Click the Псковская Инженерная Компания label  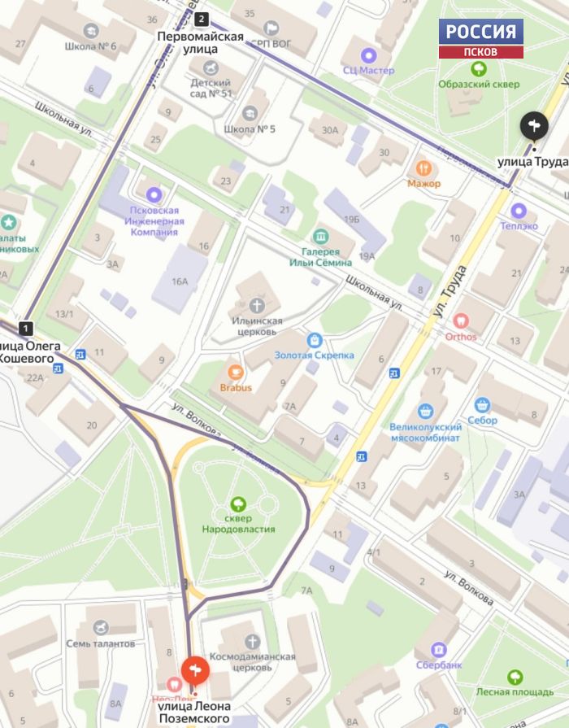click(154, 221)
